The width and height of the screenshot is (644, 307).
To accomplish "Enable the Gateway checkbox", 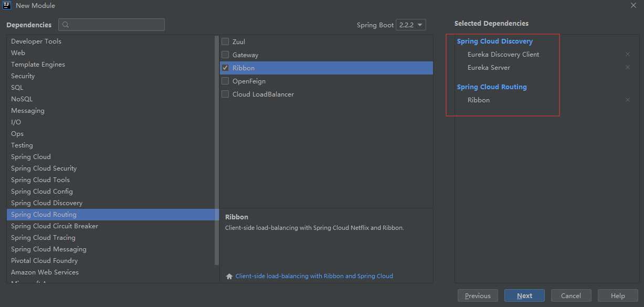I will tap(225, 55).
